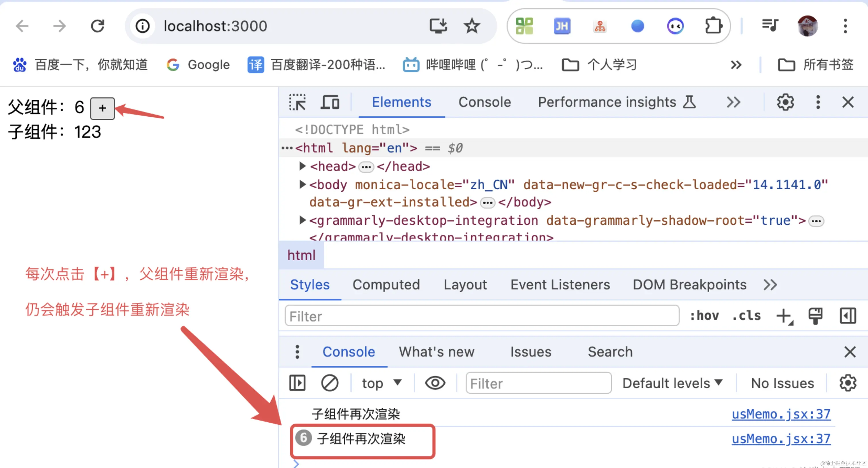Toggle device toolbar emulation icon
Image resolution: width=868 pixels, height=468 pixels.
tap(330, 103)
